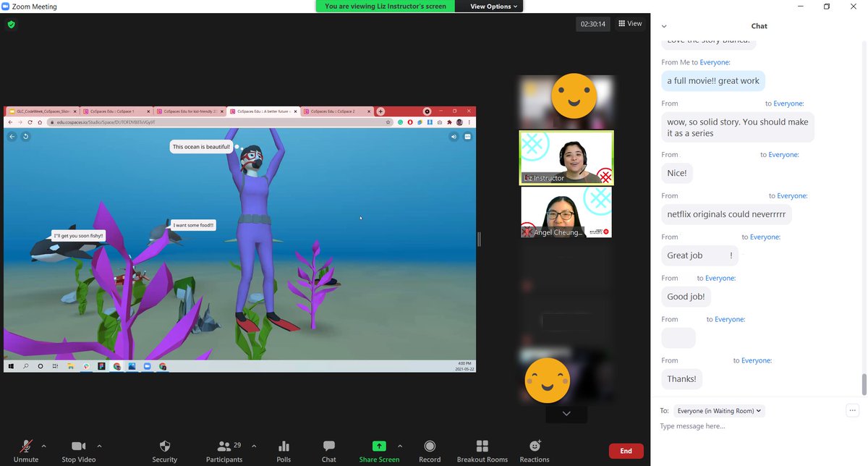Start recording the meeting

point(430,450)
